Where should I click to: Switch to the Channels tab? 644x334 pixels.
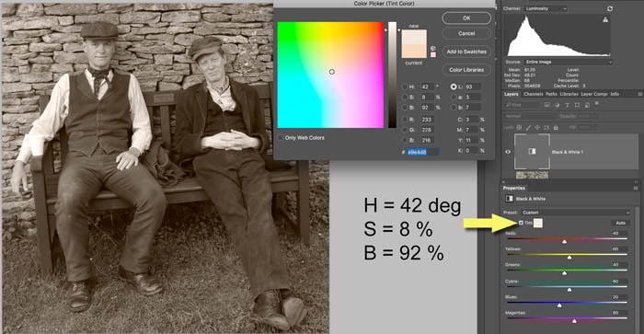534,94
